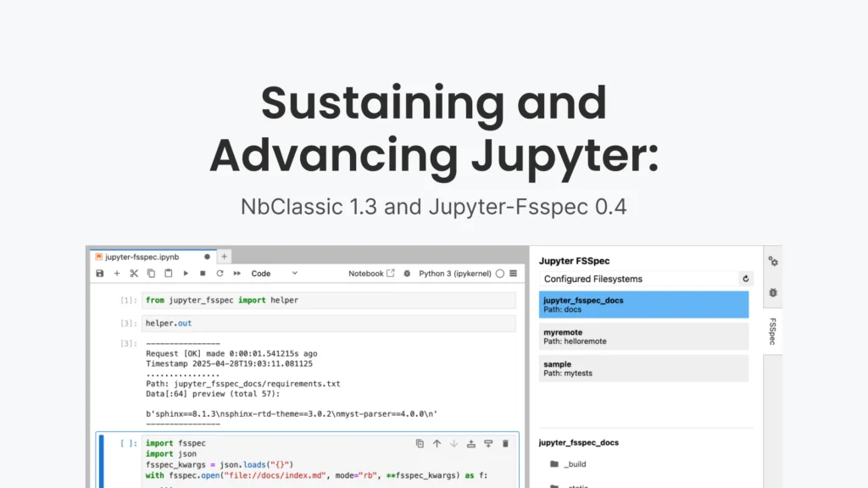The height and width of the screenshot is (488, 868).
Task: Restart and run all cells icon
Action: pyautogui.click(x=236, y=274)
